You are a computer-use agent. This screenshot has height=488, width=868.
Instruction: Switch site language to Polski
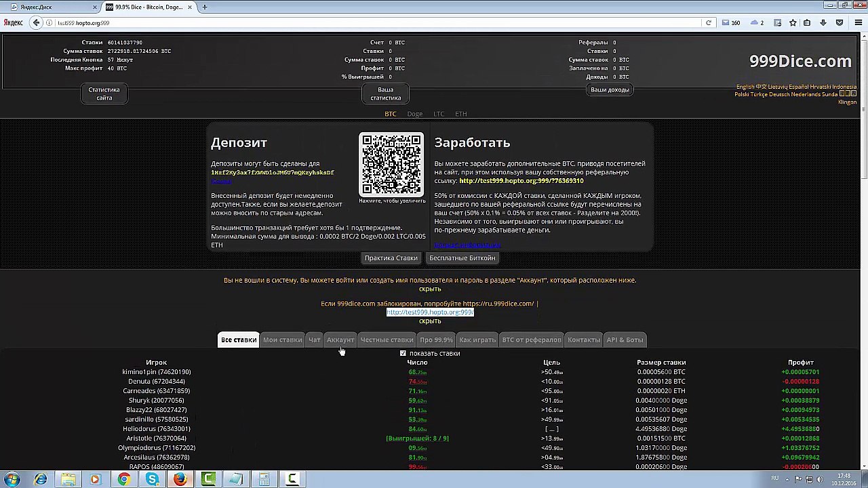coord(743,94)
